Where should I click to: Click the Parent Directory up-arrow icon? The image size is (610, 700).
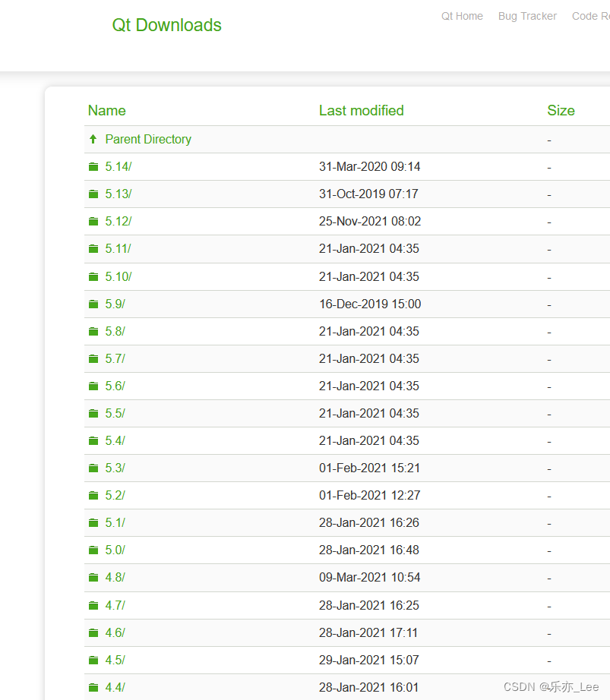pos(93,139)
